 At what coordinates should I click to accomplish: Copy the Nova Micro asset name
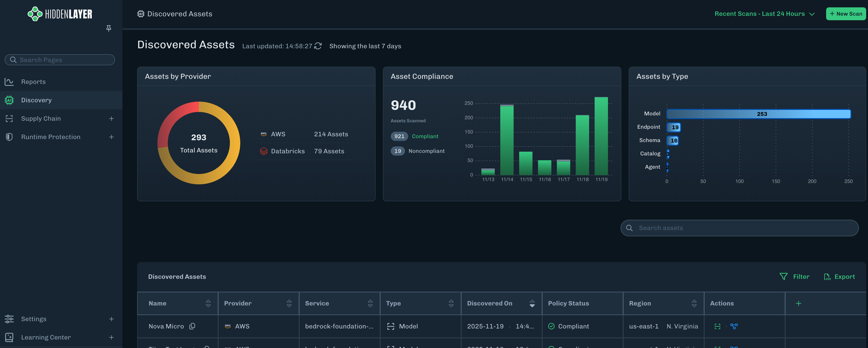tap(192, 326)
